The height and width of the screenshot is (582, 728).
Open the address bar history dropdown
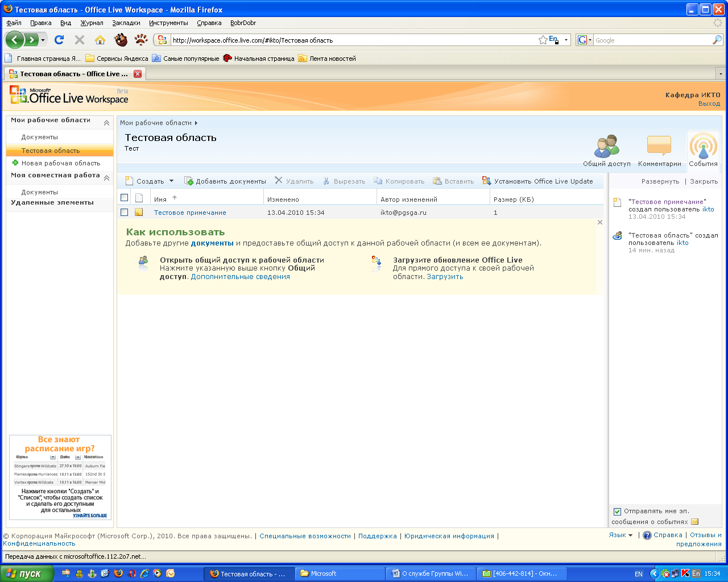(x=566, y=40)
